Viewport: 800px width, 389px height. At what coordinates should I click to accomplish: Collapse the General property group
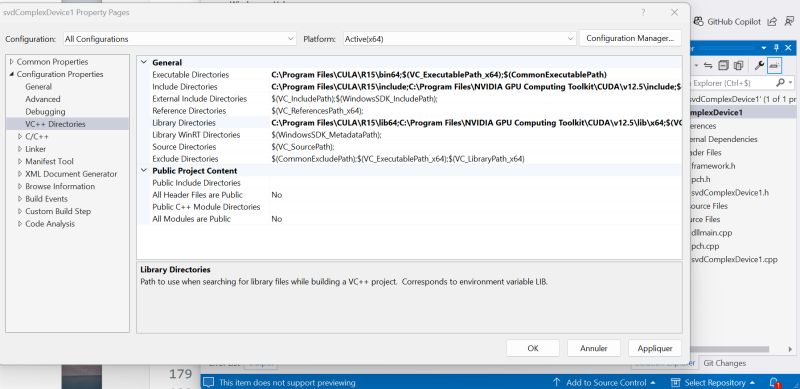click(143, 62)
